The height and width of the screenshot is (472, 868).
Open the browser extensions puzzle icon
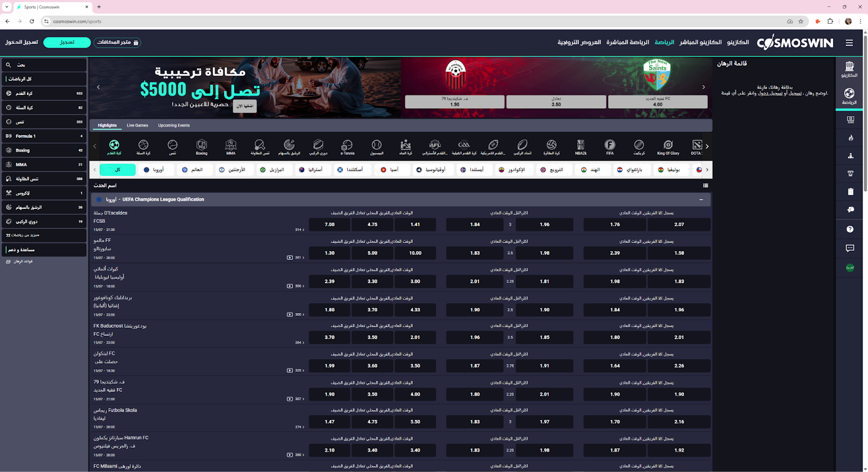pyautogui.click(x=830, y=21)
